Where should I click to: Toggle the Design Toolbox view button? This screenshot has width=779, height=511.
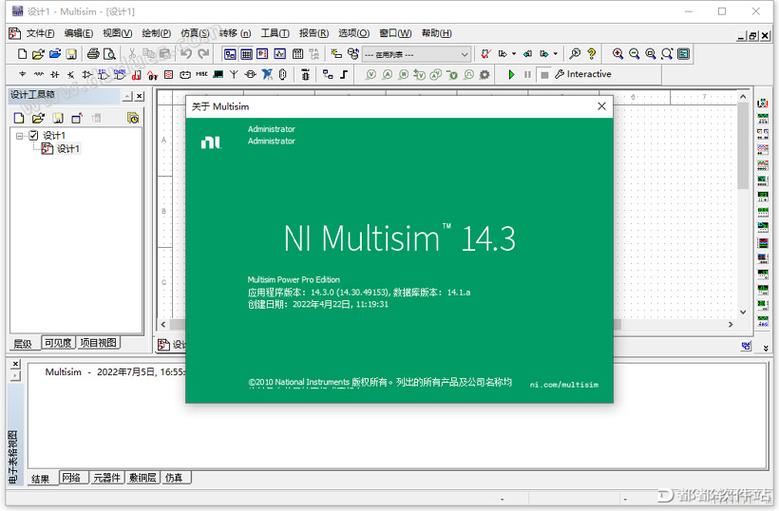click(x=230, y=54)
